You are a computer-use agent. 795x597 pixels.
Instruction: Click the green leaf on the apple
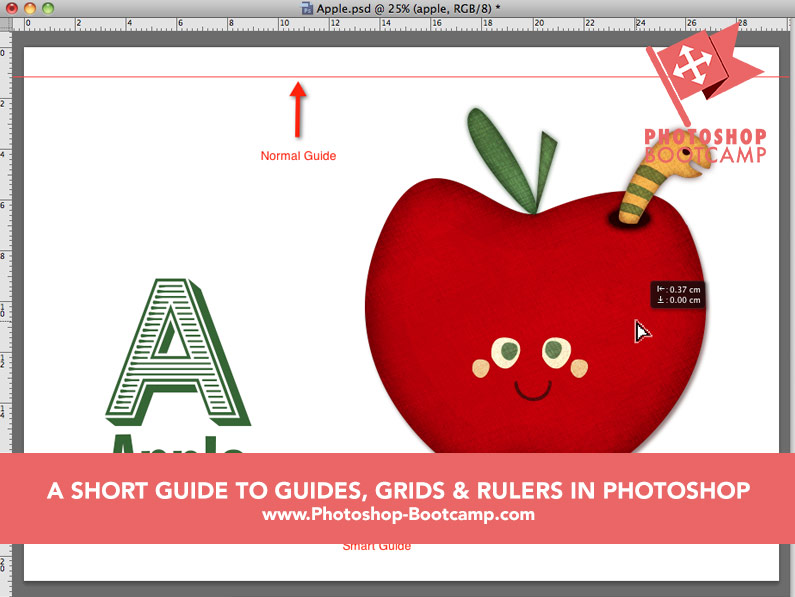[501, 160]
